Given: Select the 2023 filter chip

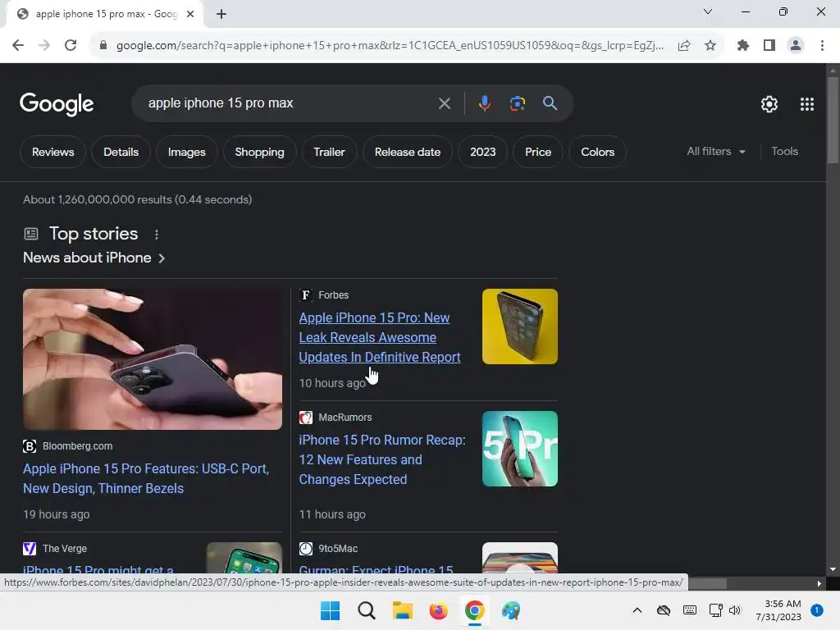Looking at the screenshot, I should (482, 152).
